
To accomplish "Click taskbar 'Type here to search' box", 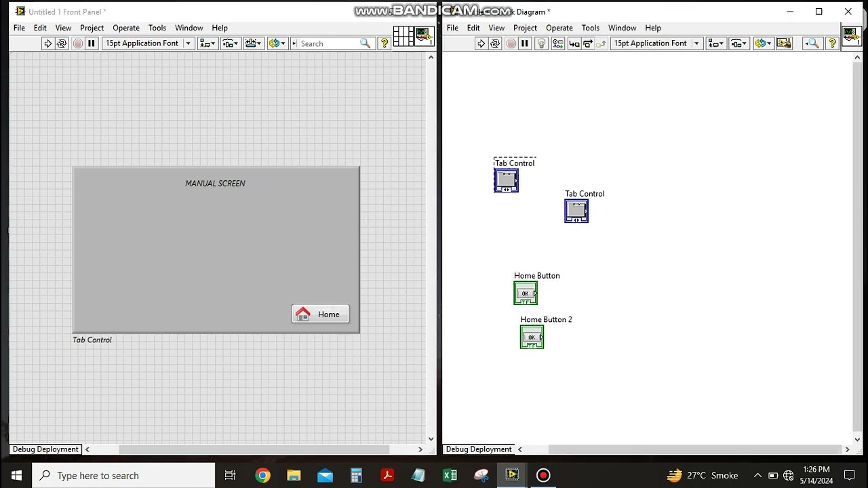I will point(124,475).
